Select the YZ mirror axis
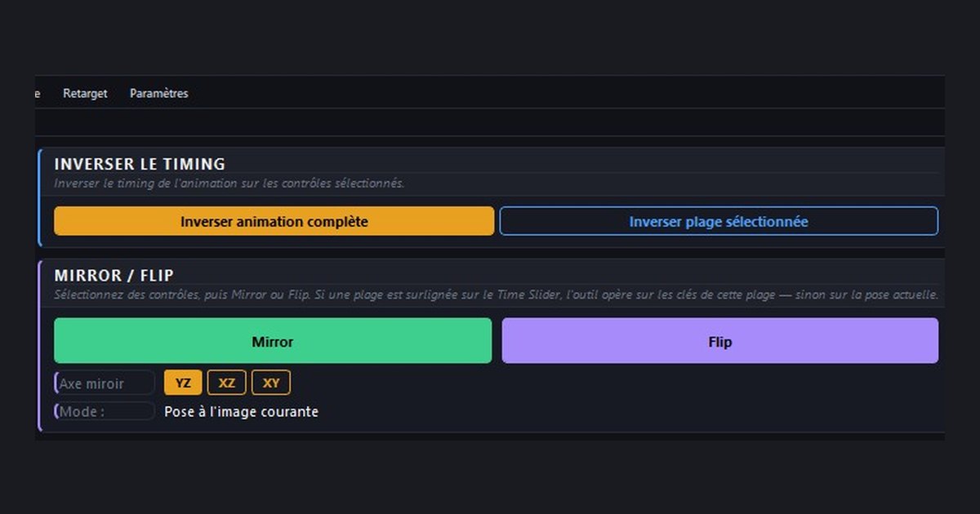Viewport: 980px width, 514px height. click(x=183, y=383)
